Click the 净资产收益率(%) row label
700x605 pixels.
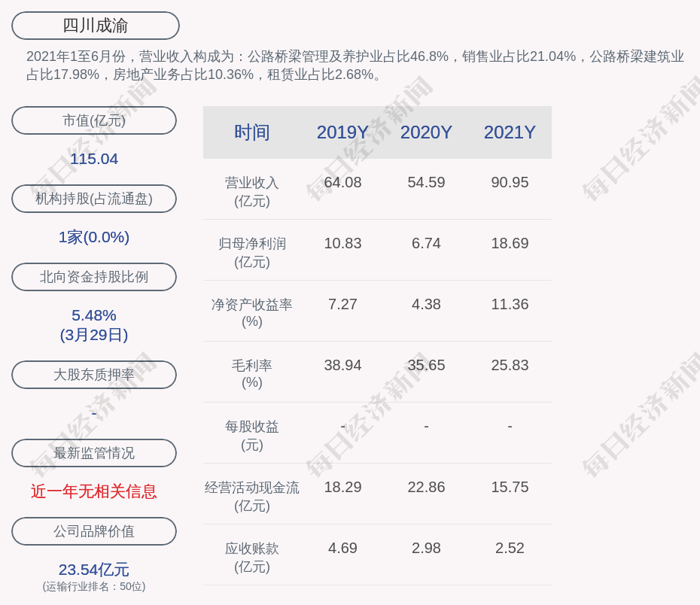tap(252, 313)
